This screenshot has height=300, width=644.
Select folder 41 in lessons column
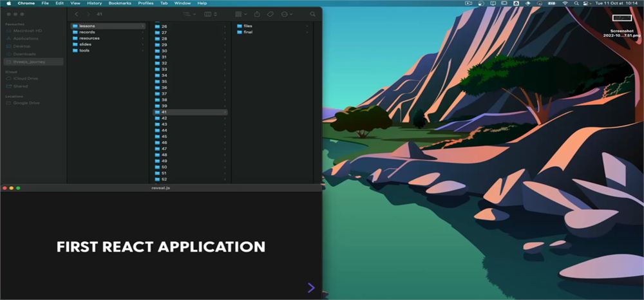point(190,112)
